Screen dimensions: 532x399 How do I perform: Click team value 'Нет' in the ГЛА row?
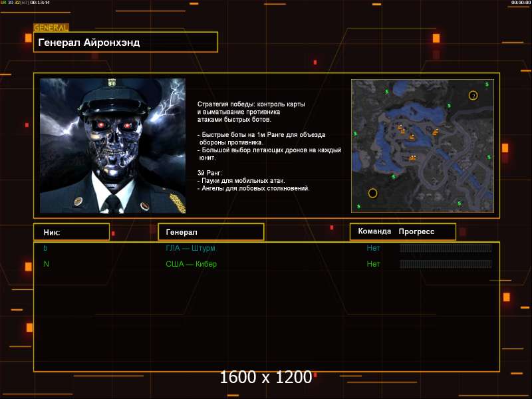pyautogui.click(x=373, y=248)
